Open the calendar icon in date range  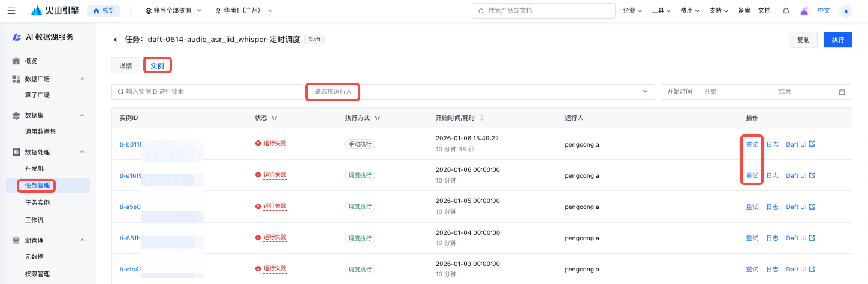pos(842,92)
